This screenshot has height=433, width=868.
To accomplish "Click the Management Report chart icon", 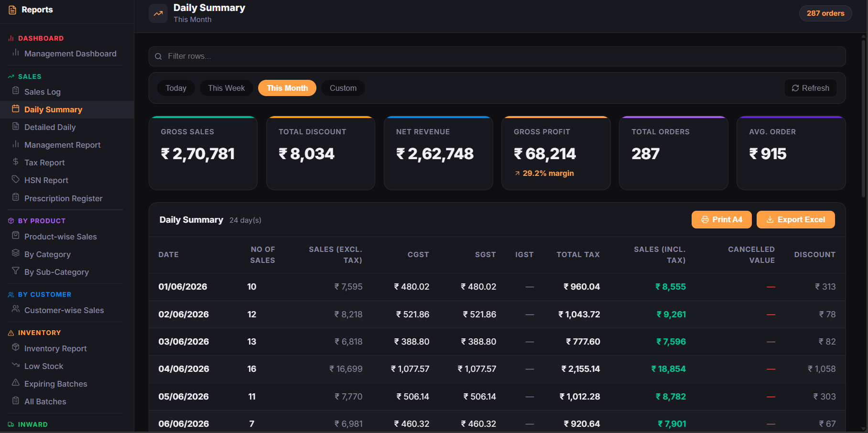I will coord(16,144).
